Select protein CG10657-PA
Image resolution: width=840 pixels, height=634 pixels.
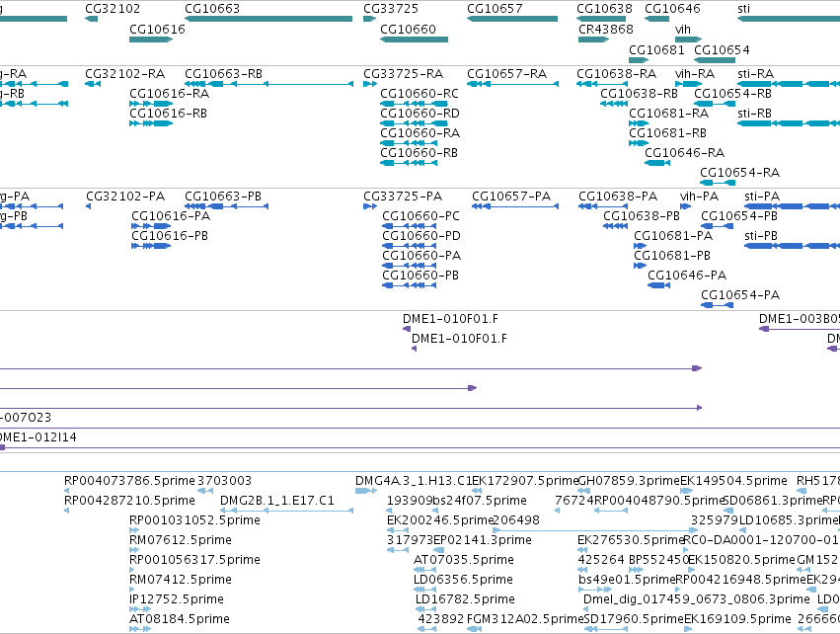click(x=511, y=197)
